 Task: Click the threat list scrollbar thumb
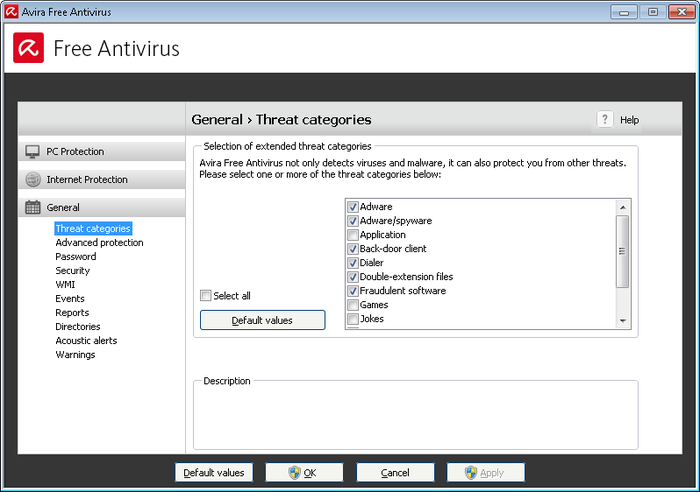pos(622,251)
